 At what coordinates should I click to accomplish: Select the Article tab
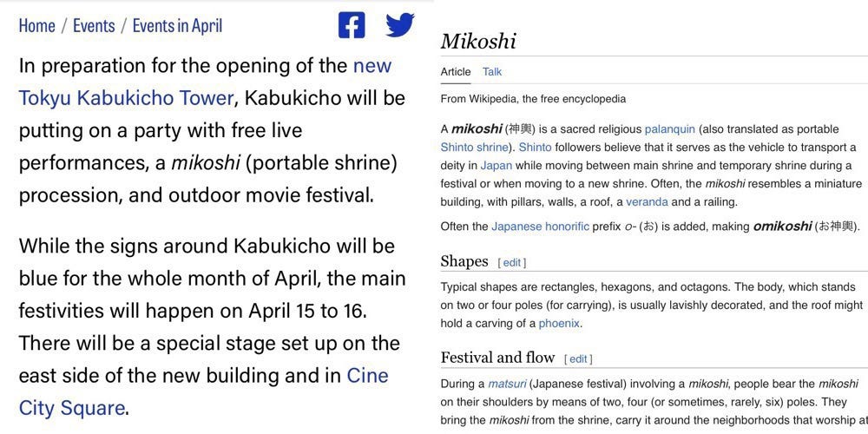pyautogui.click(x=456, y=71)
